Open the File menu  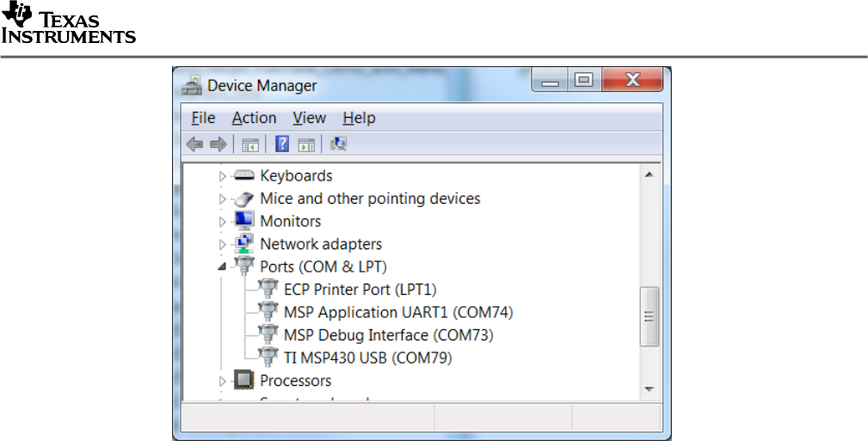[x=203, y=118]
